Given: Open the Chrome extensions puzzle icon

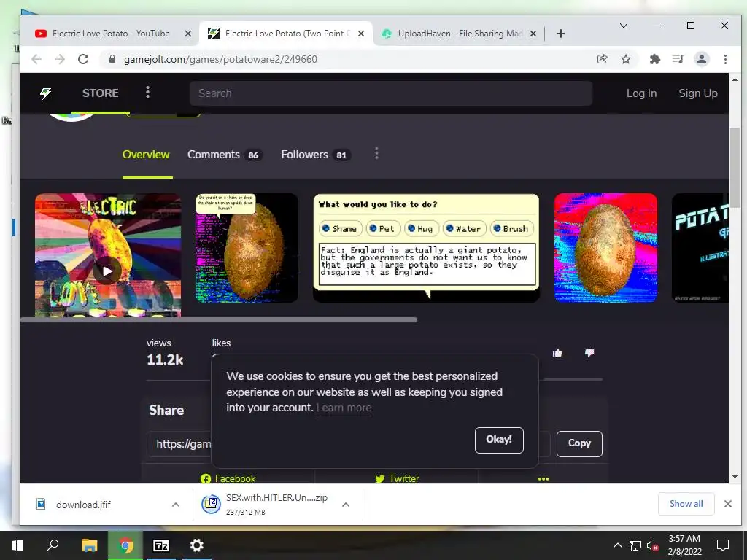Looking at the screenshot, I should (x=655, y=59).
